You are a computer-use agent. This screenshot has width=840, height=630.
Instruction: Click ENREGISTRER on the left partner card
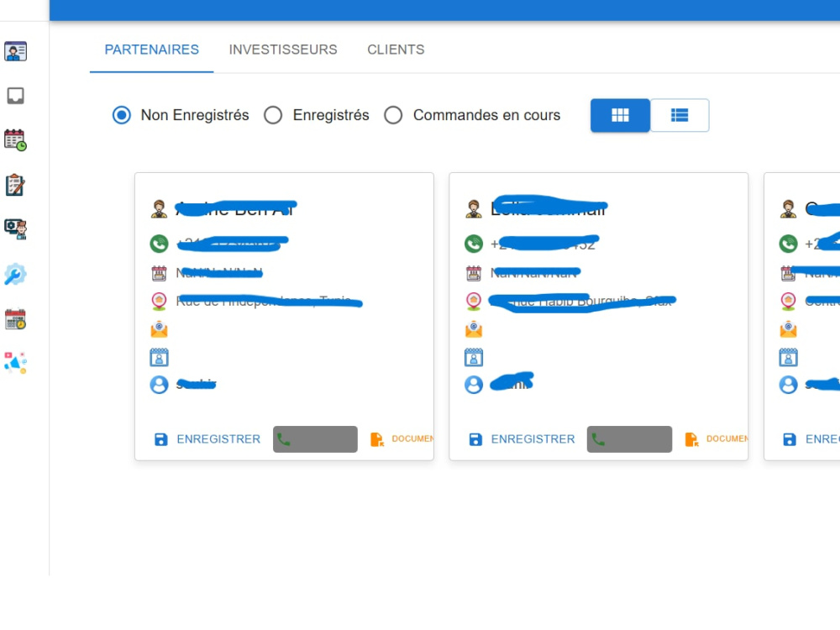(x=207, y=439)
